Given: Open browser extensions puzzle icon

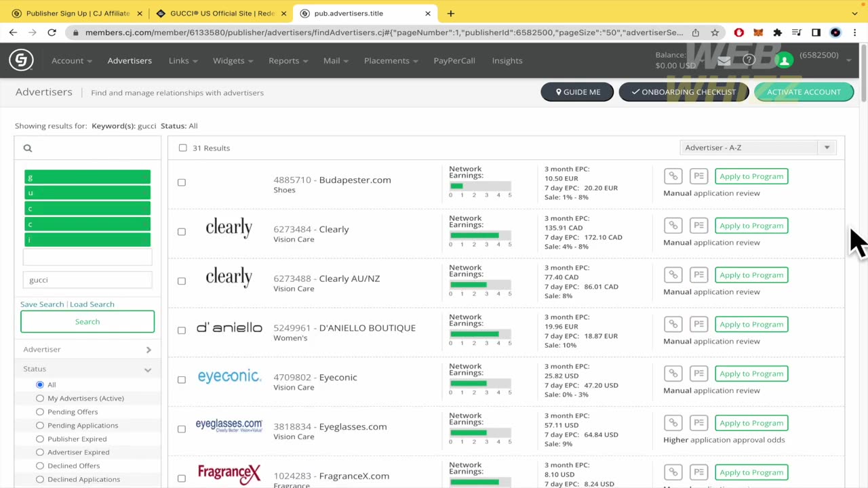Looking at the screenshot, I should (x=778, y=32).
